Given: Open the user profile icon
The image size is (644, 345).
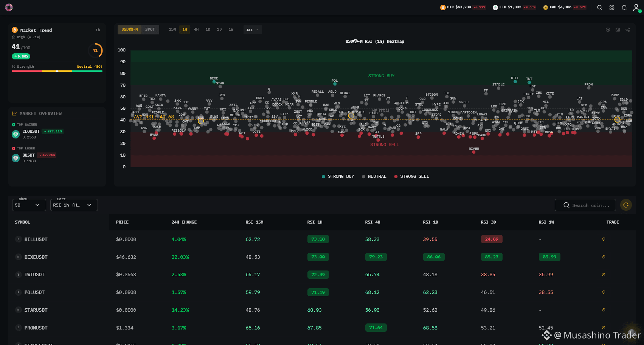Looking at the screenshot, I should pyautogui.click(x=636, y=7).
